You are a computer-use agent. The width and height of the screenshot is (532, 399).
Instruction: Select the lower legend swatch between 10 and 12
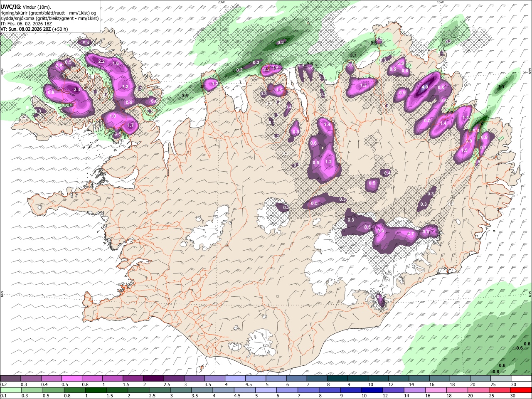(372, 390)
